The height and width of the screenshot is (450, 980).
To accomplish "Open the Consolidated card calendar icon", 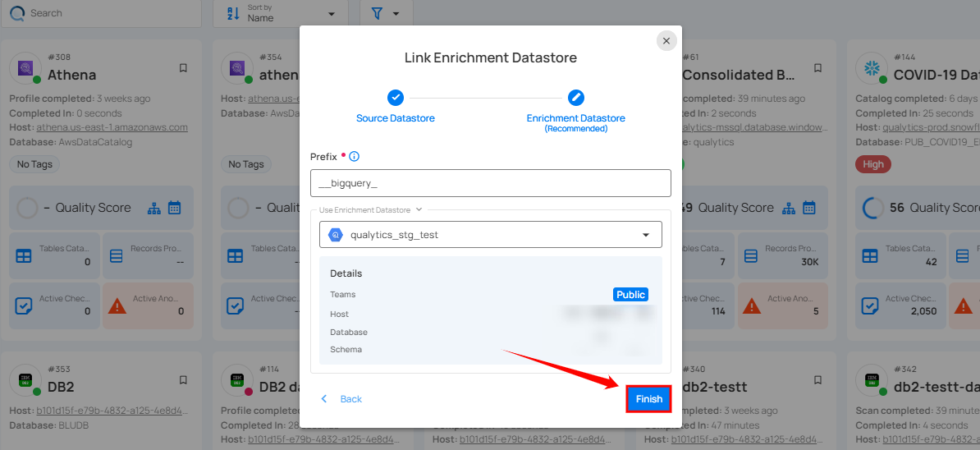I will pos(808,208).
